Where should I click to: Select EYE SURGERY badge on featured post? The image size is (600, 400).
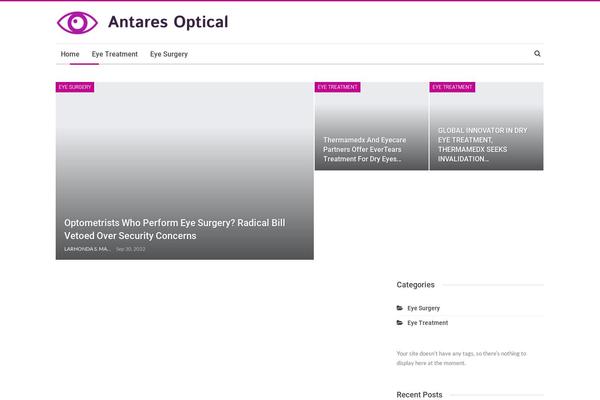coord(75,87)
